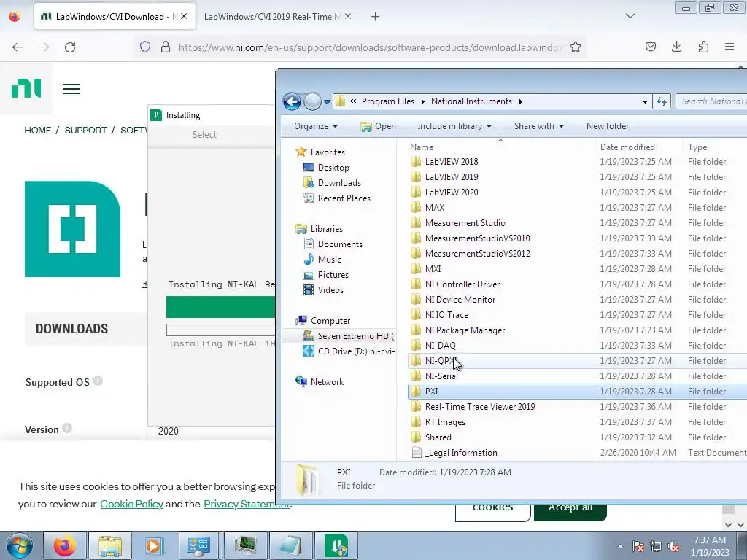Expand the Program Files breadcrumb arrow
The width and height of the screenshot is (747, 560).
(x=422, y=101)
